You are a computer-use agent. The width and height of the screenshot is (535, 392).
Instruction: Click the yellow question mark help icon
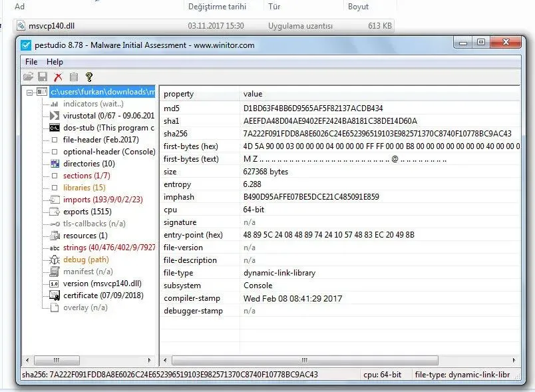89,77
